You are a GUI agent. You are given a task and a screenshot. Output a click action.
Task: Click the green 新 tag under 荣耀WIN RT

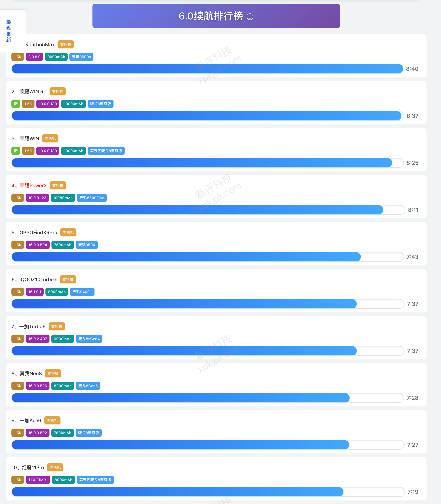coord(16,104)
